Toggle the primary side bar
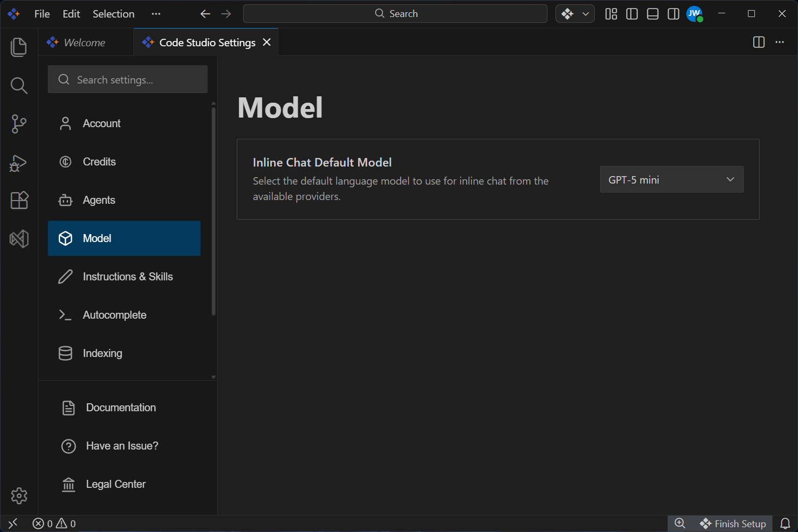This screenshot has width=798, height=532. coord(632,14)
